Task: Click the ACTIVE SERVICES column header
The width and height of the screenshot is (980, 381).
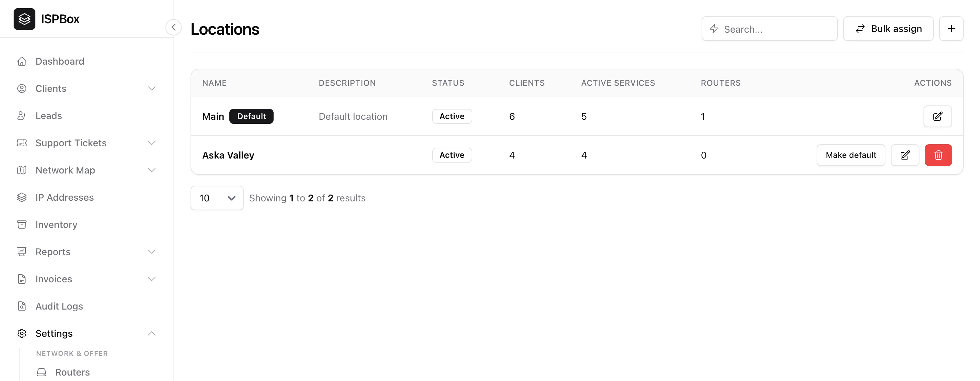Action: coord(618,83)
